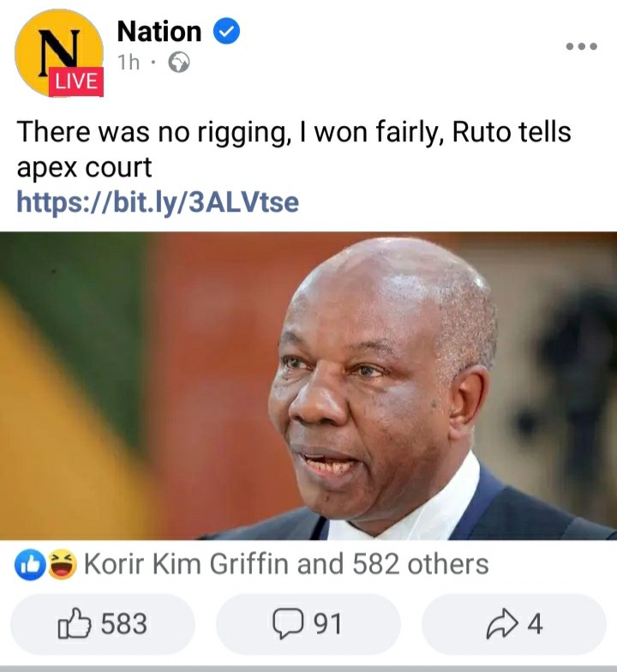Open the article photo of the man
617x672 pixels.
308,386
